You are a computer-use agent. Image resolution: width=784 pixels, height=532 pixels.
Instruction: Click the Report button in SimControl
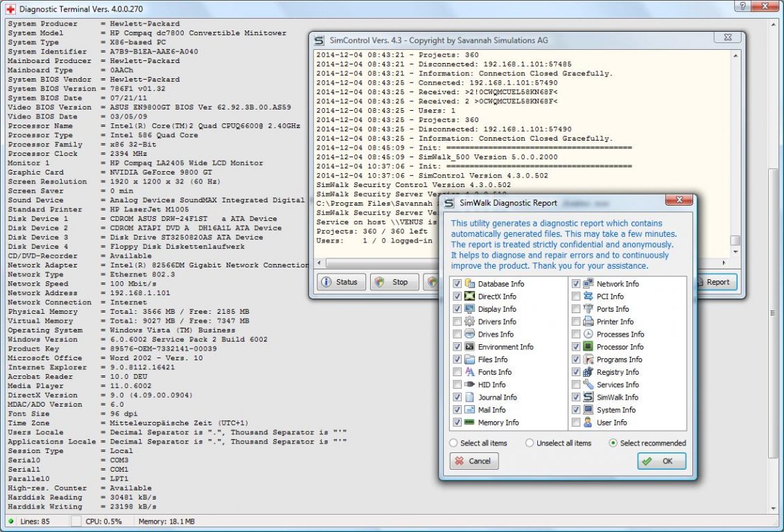point(717,282)
